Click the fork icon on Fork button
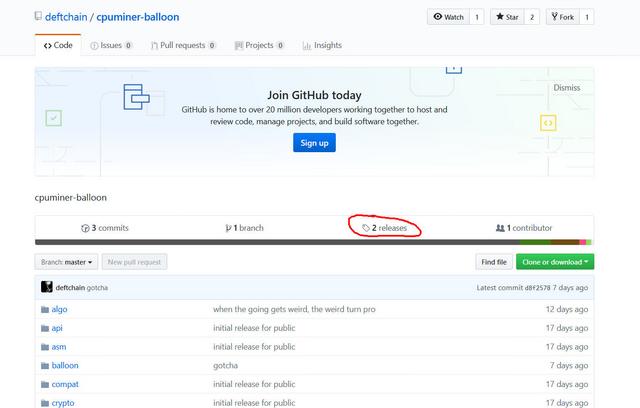640x408 pixels. click(554, 16)
